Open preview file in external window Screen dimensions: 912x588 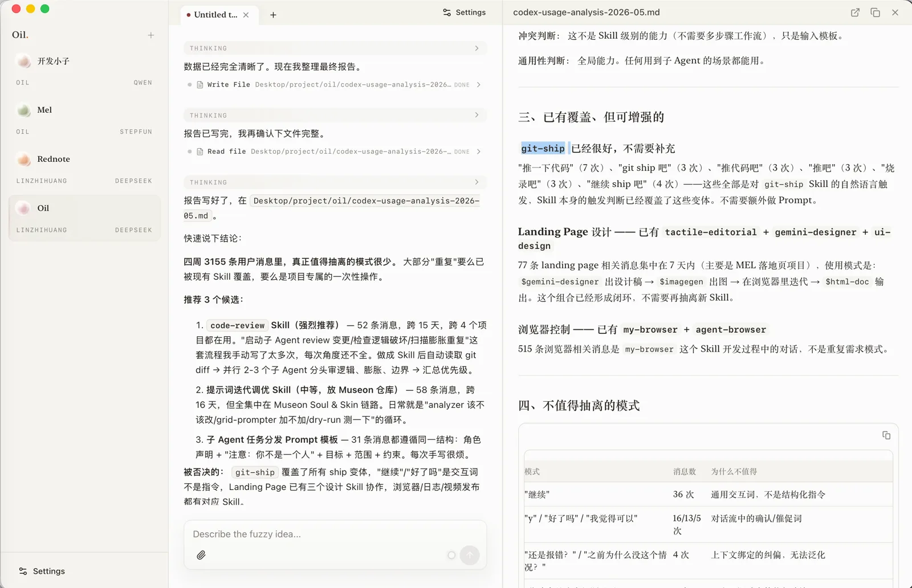[855, 13]
